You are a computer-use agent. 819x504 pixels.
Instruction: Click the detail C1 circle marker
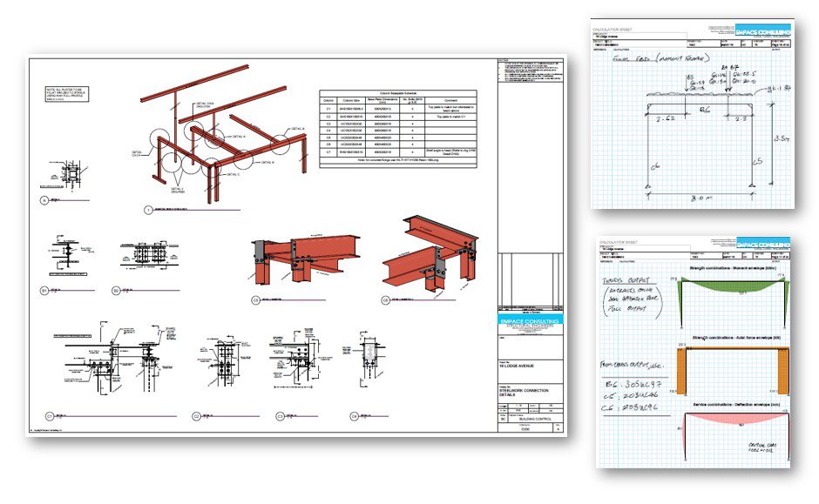click(50, 416)
